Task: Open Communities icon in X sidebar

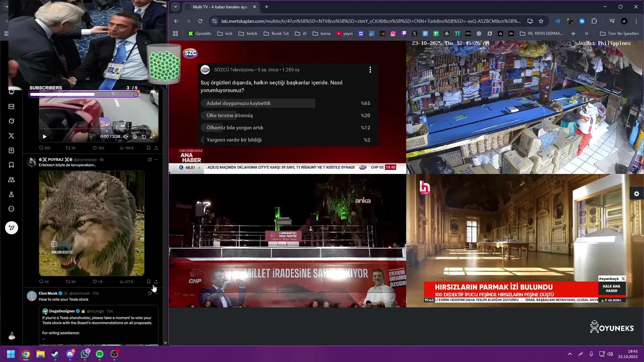Action: coord(11,179)
